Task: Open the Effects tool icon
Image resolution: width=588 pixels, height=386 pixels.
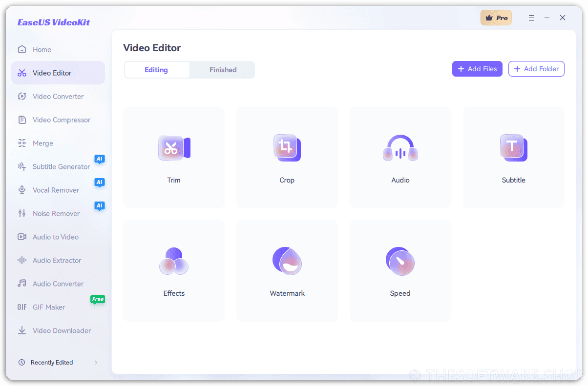Action: 174,261
